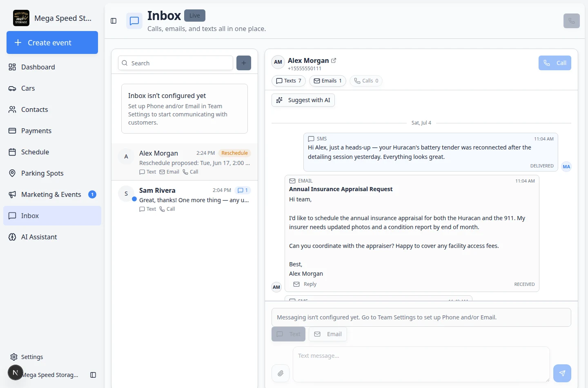Go to Parking Spots
Image resolution: width=588 pixels, height=388 pixels.
point(52,173)
